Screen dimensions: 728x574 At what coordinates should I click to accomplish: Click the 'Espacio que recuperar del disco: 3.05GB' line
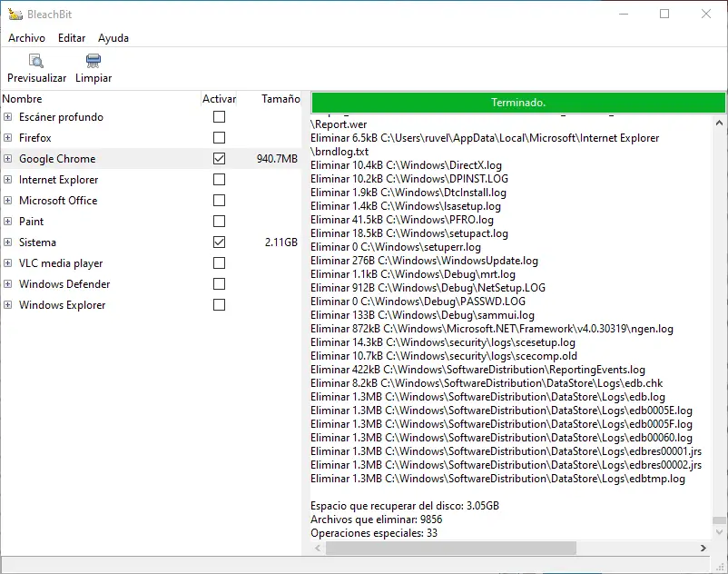coord(404,506)
